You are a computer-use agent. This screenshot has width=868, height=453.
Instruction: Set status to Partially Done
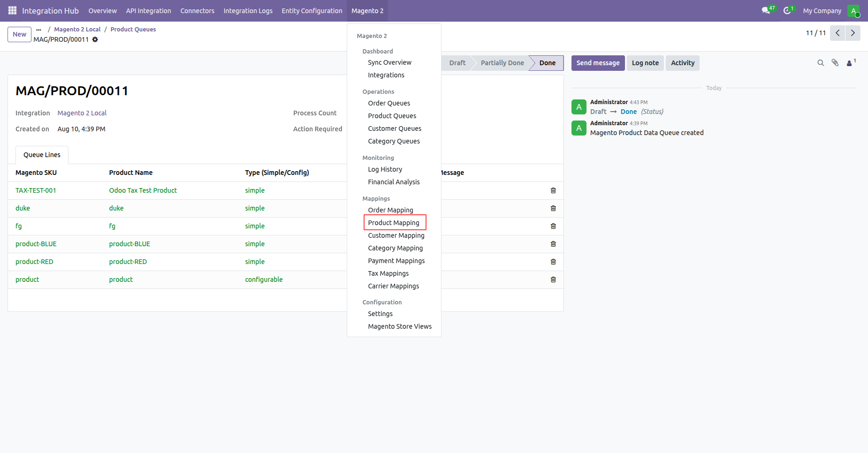click(502, 63)
